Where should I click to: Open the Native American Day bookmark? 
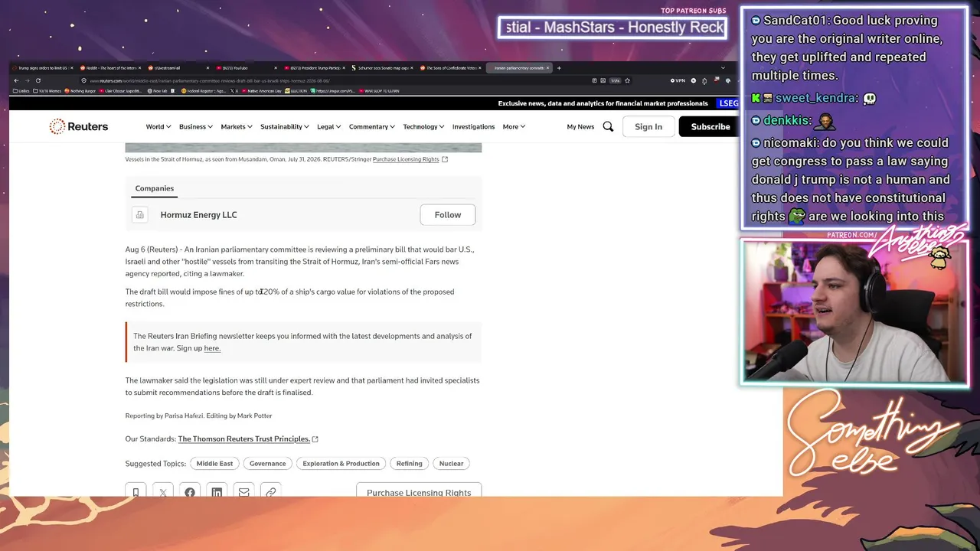coord(261,90)
